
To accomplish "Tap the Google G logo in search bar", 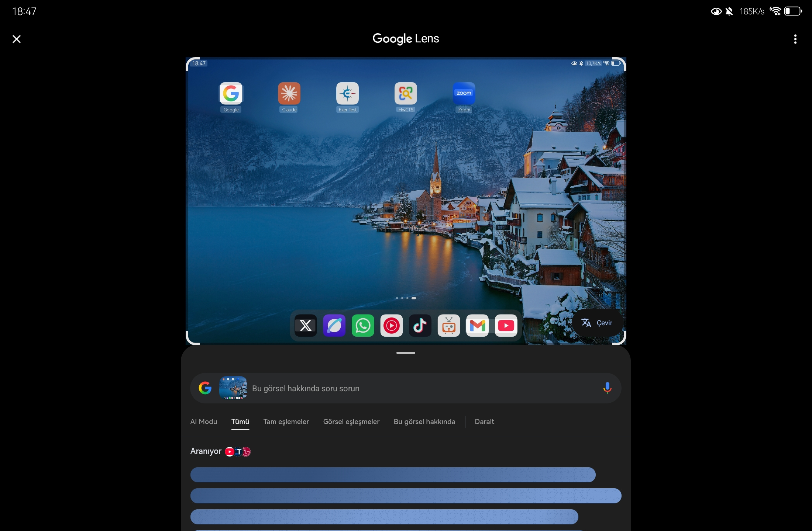I will point(205,388).
